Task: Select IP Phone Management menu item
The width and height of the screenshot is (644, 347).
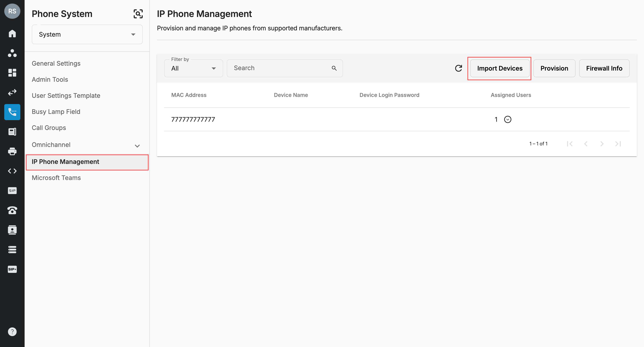Action: pyautogui.click(x=87, y=162)
